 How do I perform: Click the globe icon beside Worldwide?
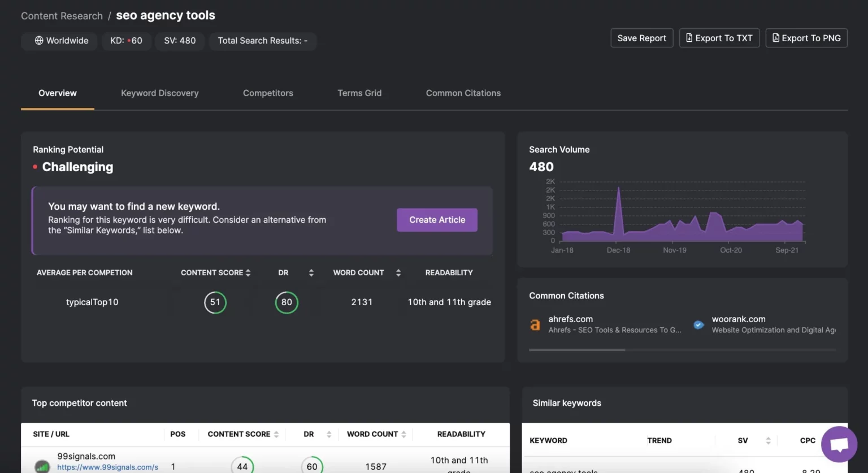coord(39,41)
